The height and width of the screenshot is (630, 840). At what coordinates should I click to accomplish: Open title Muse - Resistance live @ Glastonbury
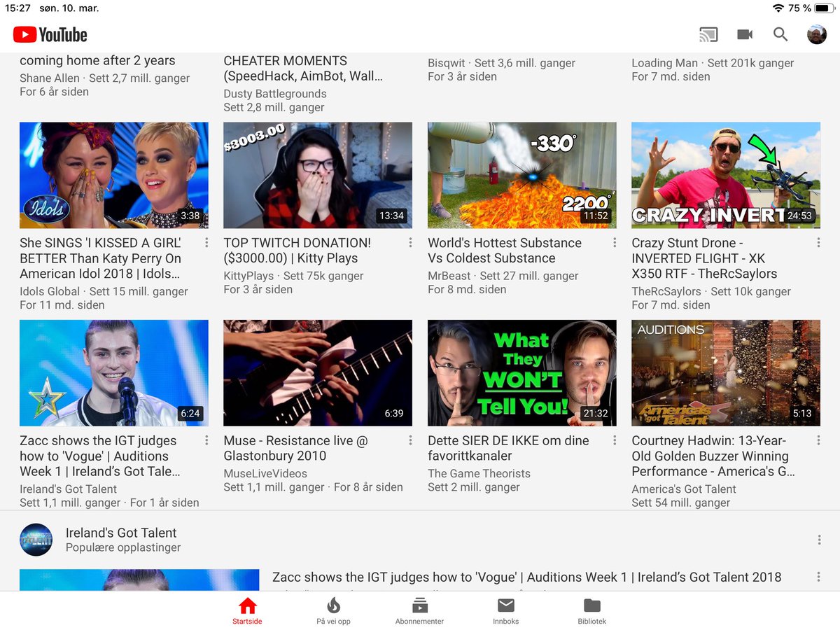coord(295,448)
